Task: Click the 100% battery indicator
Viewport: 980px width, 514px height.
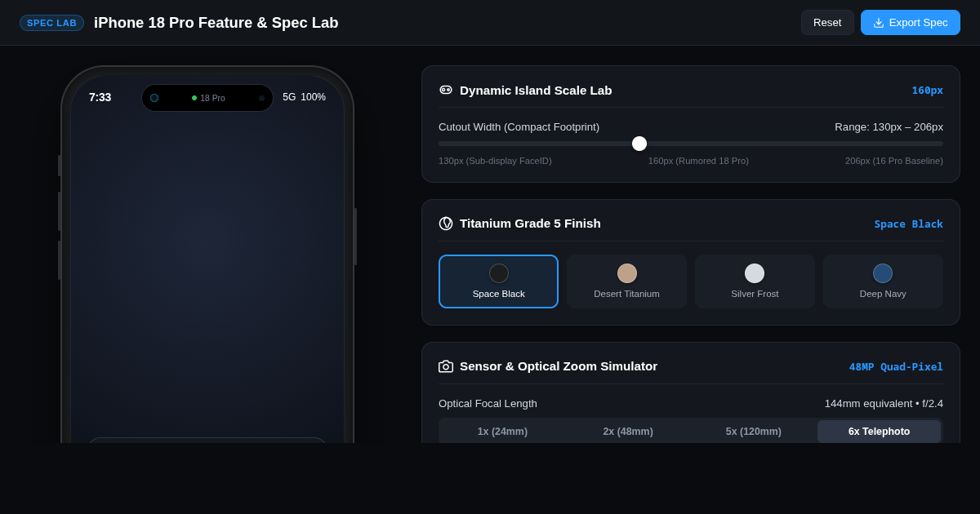Action: point(313,97)
